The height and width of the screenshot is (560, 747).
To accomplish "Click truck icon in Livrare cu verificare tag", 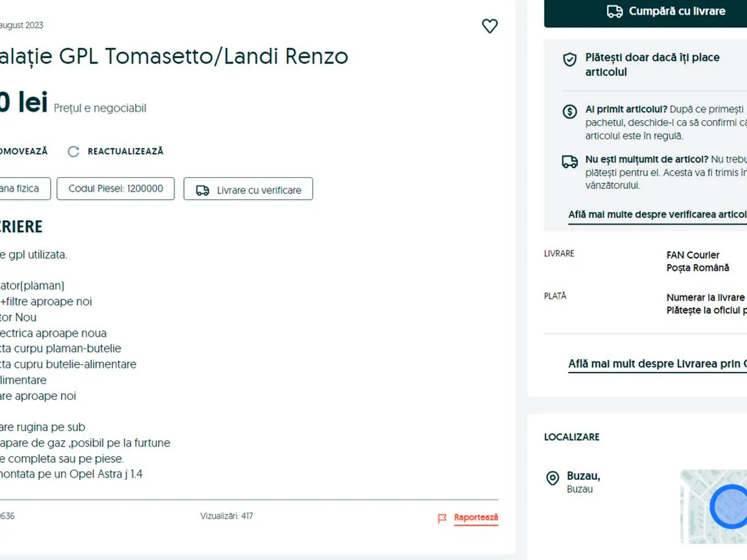I will click(x=202, y=190).
